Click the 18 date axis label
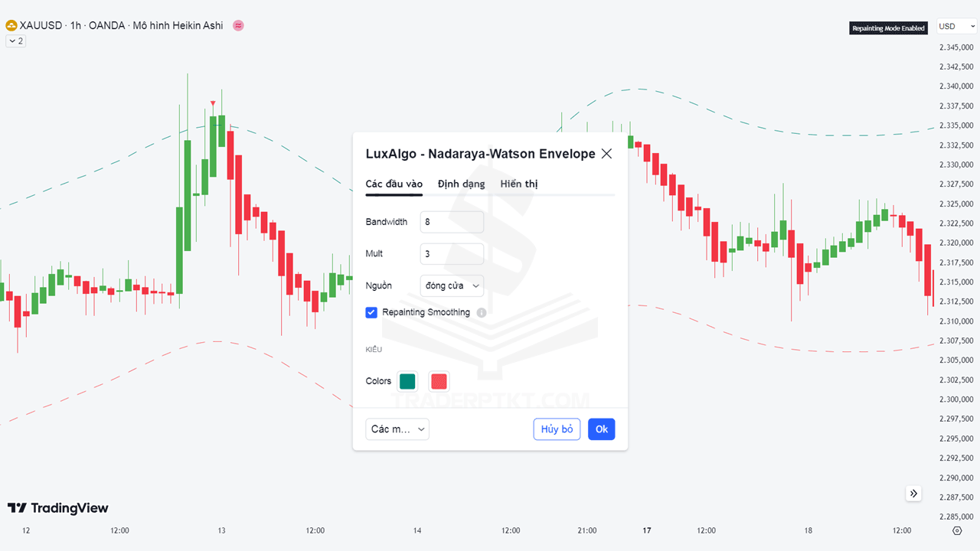Viewport: 980px width, 551px height. click(808, 530)
